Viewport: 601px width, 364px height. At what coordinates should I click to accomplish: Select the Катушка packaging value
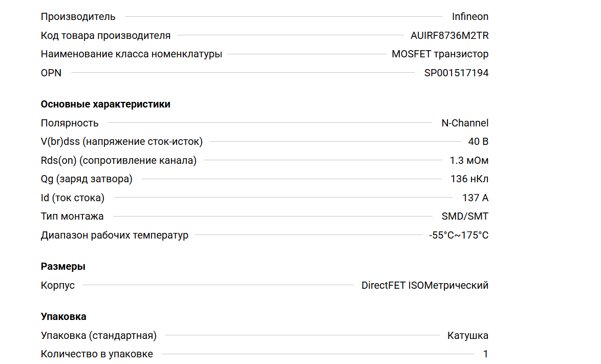tap(467, 335)
